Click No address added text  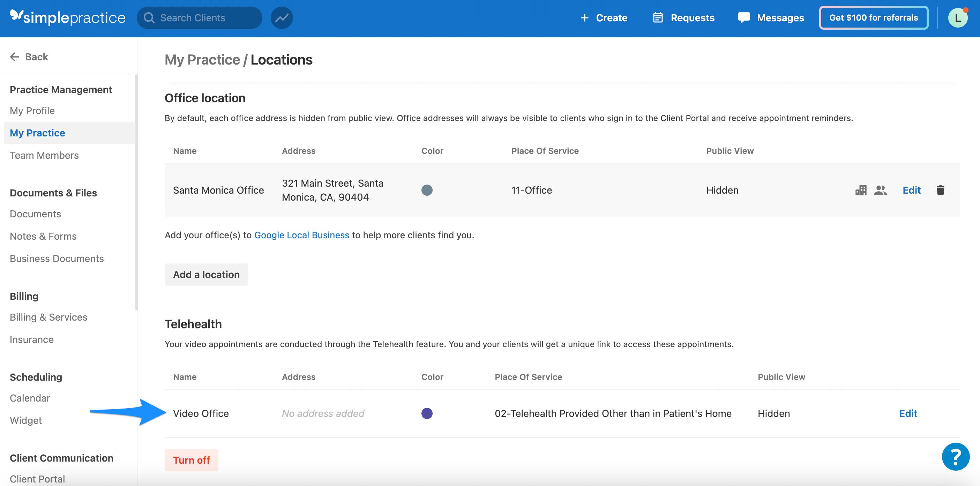[x=323, y=413]
